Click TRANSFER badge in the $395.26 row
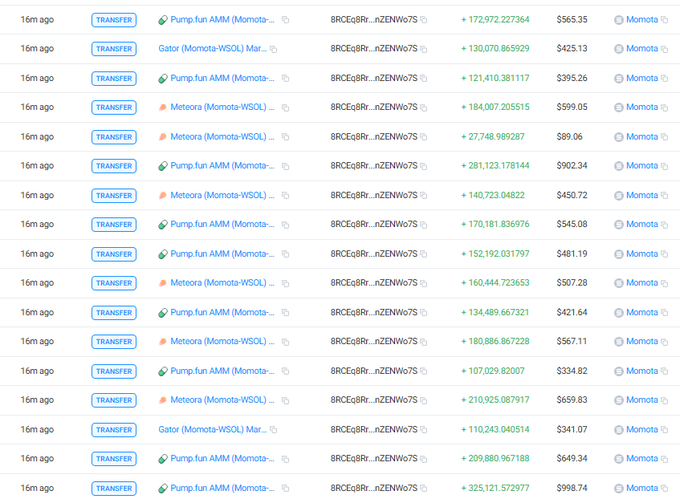680x499 pixels. tap(114, 78)
